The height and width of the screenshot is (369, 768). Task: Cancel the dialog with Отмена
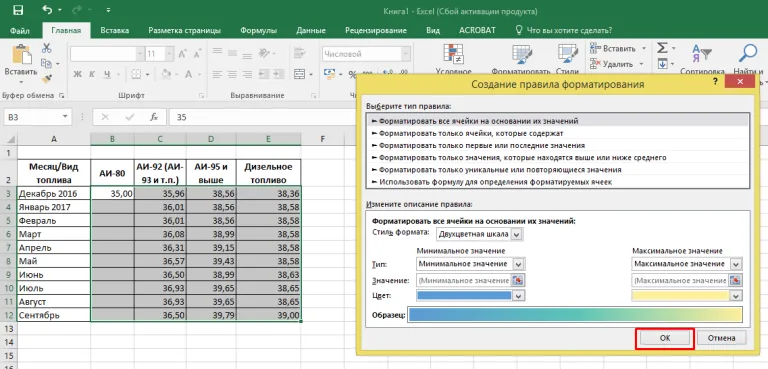click(721, 338)
